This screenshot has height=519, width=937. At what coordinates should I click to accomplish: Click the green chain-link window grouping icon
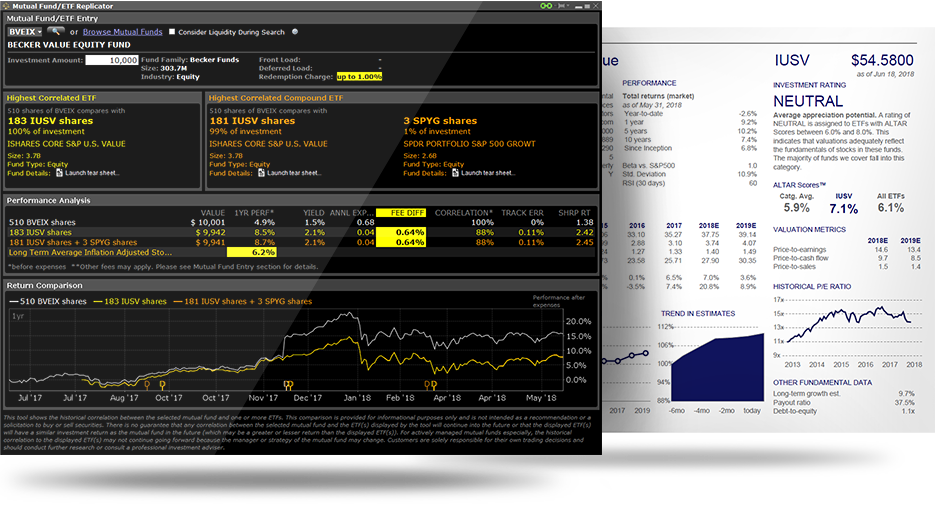pyautogui.click(x=546, y=6)
